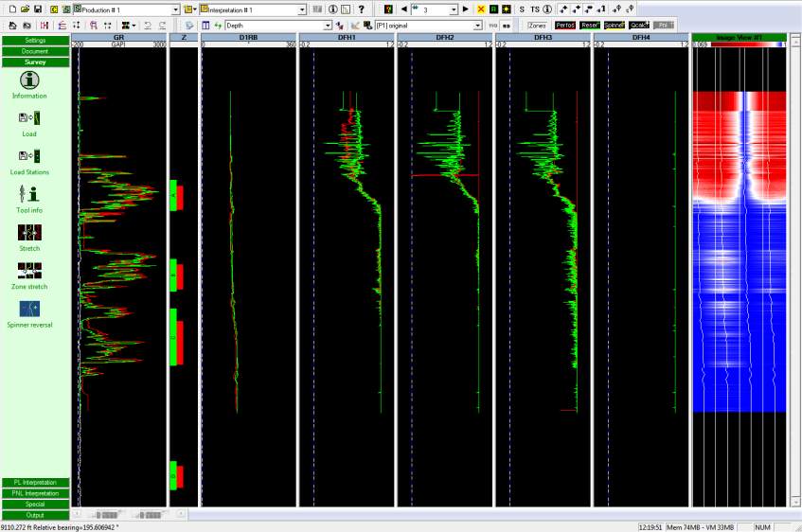
Task: Click the vertical scrollbar on the right edge
Action: 795,271
